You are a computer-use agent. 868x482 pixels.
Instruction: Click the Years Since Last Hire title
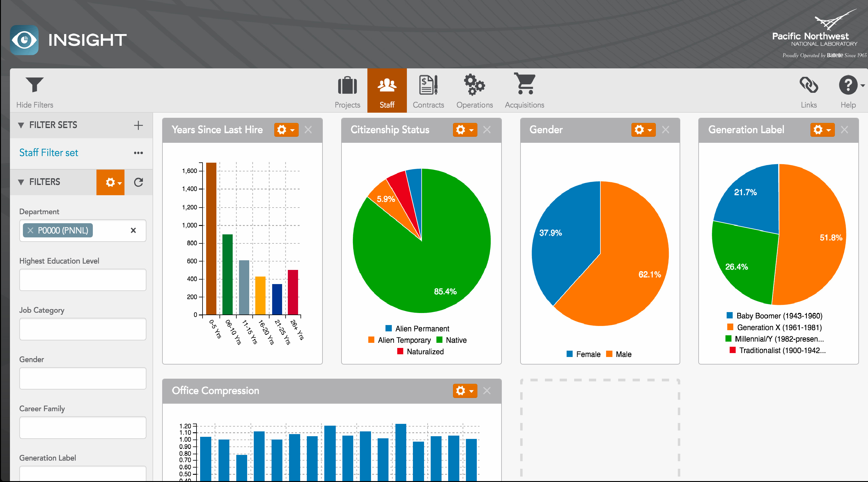(x=217, y=130)
